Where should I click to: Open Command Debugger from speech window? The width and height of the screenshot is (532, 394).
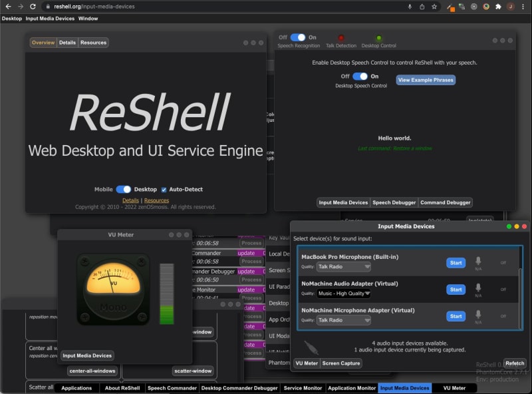445,202
